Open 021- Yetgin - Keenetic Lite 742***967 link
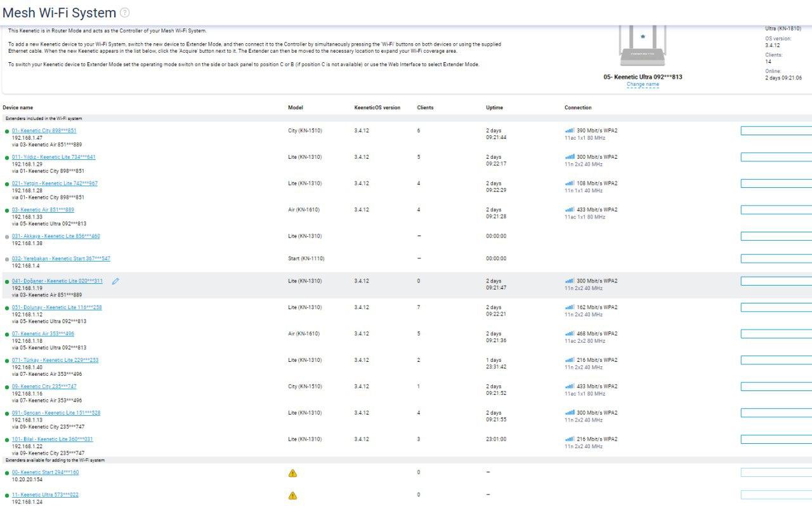Viewport: 812px width, 506px height. click(55, 183)
